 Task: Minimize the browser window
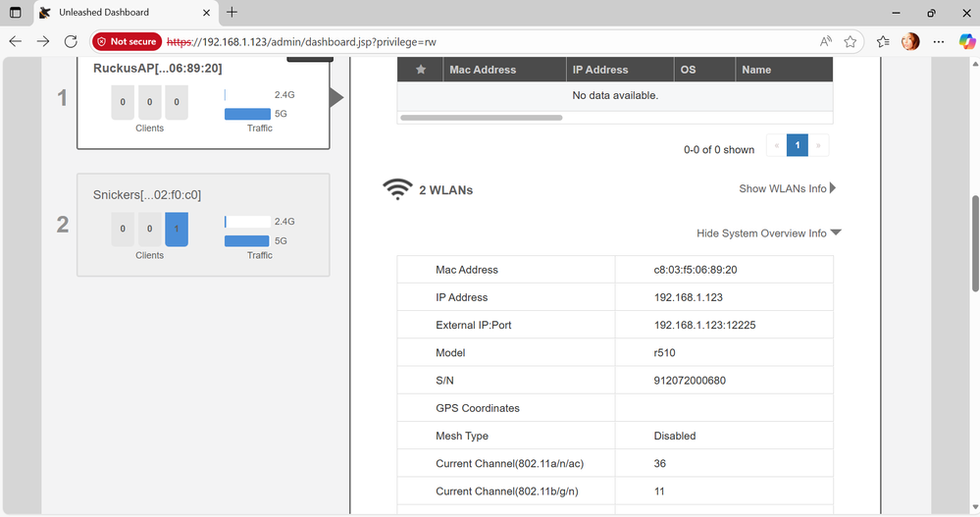[x=896, y=13]
